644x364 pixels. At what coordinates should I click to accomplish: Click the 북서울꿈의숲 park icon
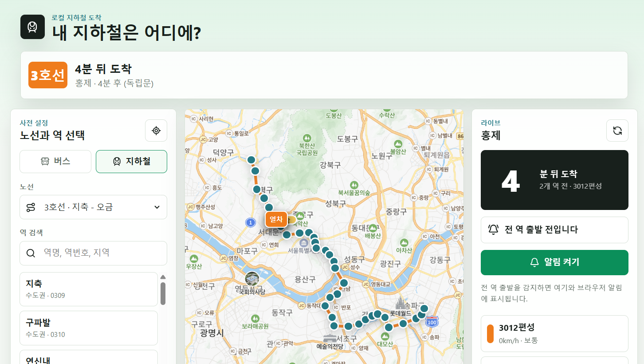point(354,185)
